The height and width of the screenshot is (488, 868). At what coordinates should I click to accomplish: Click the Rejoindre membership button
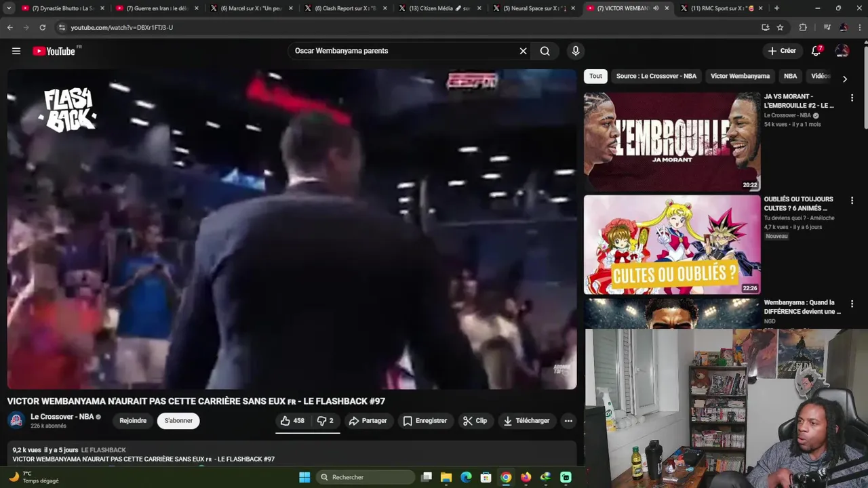pos(133,421)
